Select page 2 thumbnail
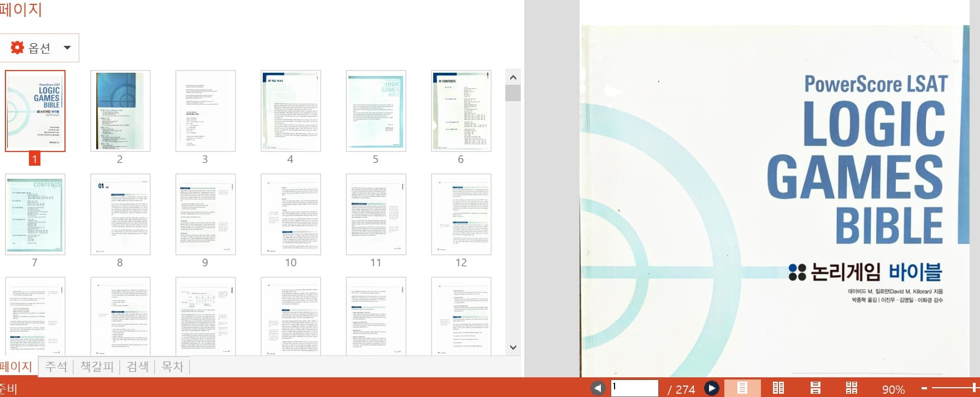The image size is (980, 397). point(120,111)
